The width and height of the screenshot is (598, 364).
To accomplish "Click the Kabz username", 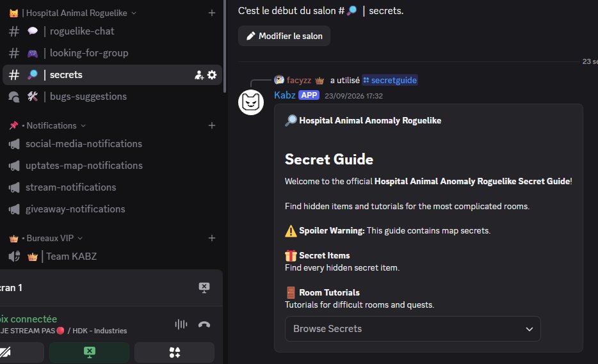I will pos(285,95).
